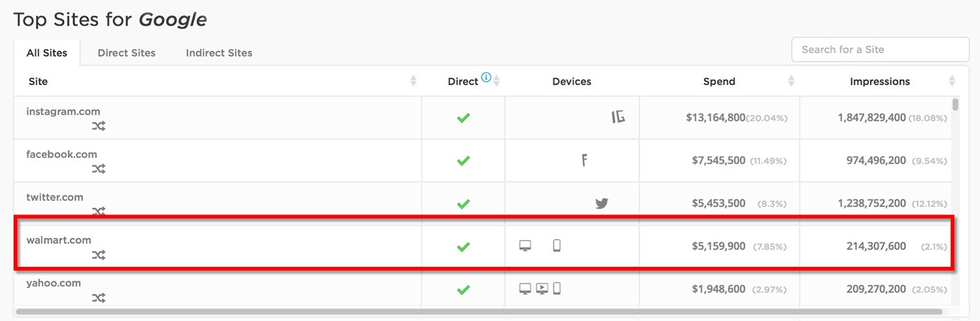This screenshot has width=980, height=321.
Task: Click the (20.04%) spend percentage
Action: pyautogui.click(x=767, y=118)
